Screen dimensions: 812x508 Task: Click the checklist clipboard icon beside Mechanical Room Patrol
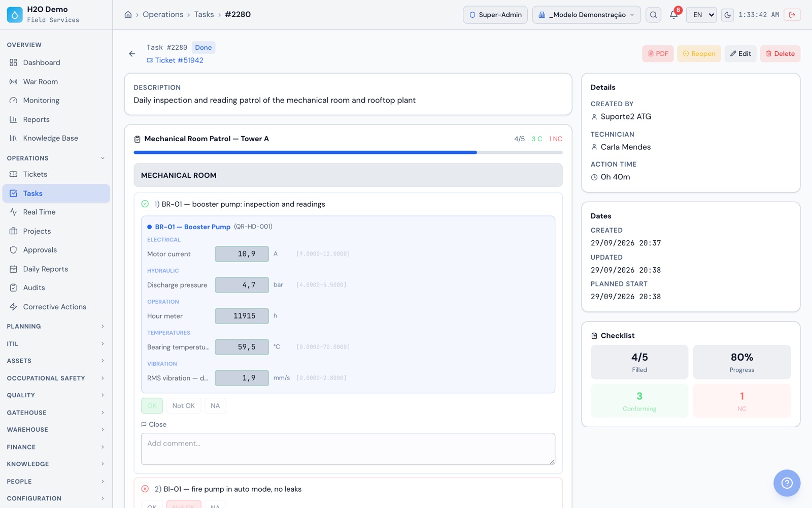[x=137, y=139]
